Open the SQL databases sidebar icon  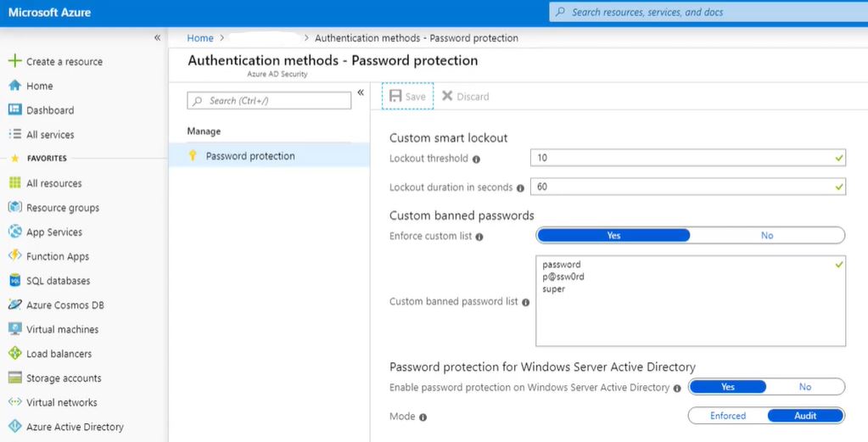14,281
